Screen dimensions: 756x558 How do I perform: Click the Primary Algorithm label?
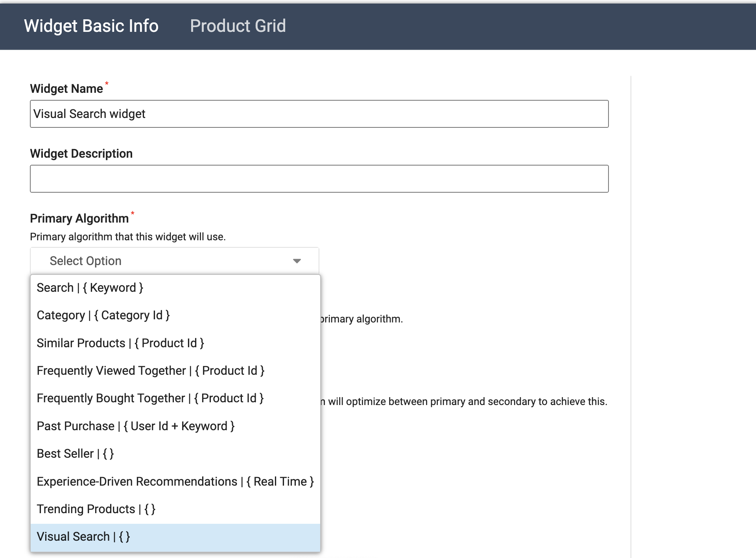79,219
